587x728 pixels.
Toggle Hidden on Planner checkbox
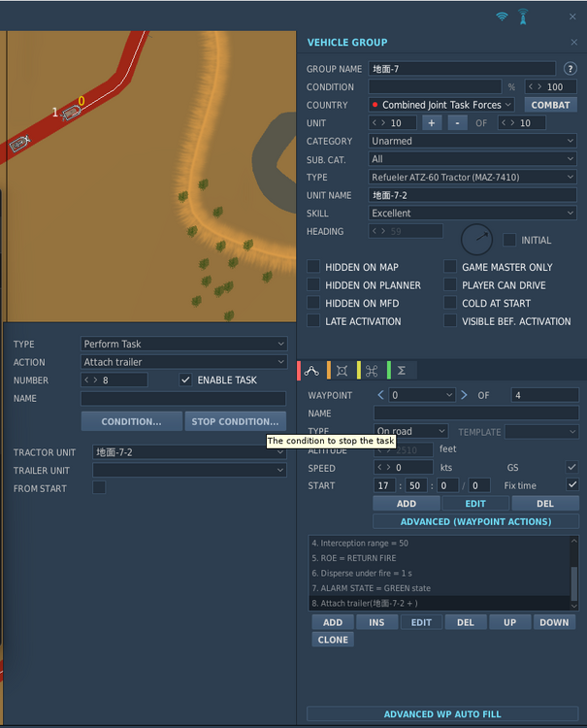(x=313, y=284)
